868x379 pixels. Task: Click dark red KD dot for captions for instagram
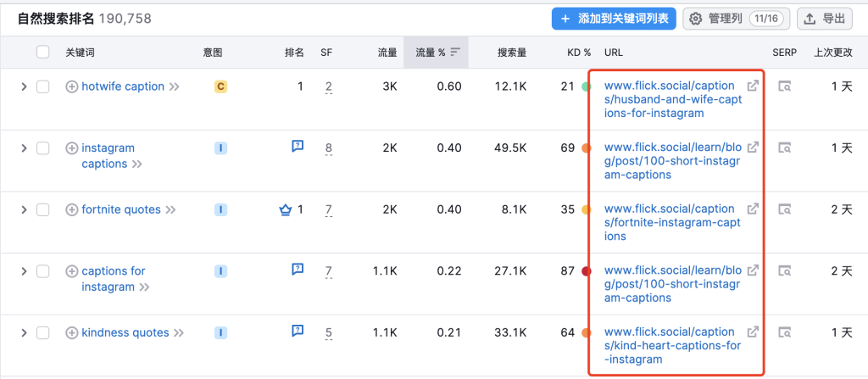click(x=586, y=271)
